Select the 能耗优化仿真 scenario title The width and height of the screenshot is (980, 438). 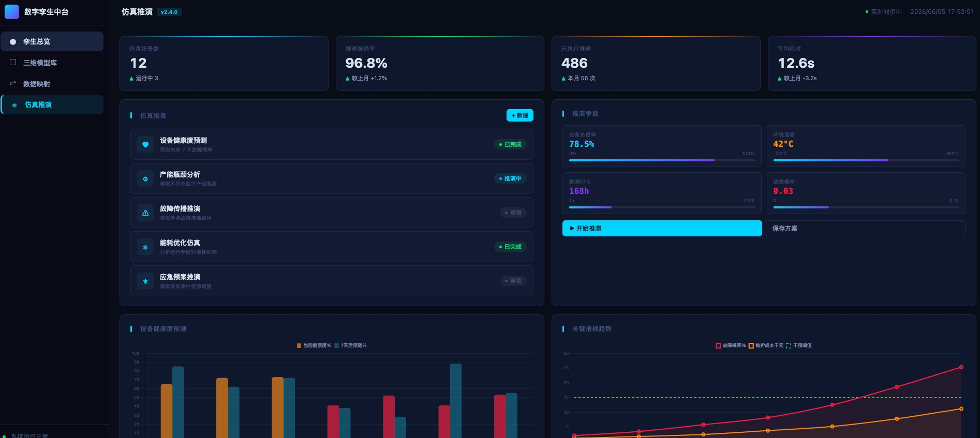[180, 243]
